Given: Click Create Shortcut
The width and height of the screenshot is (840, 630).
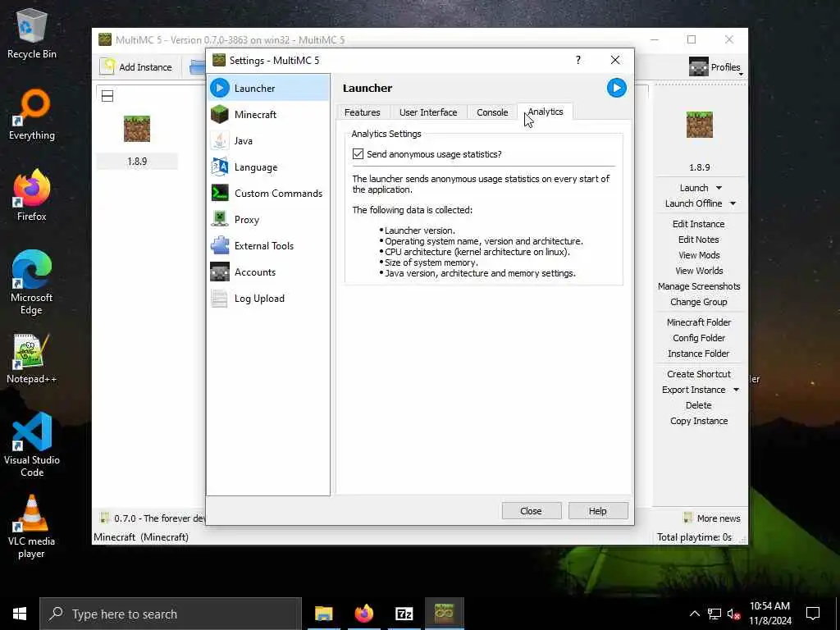Looking at the screenshot, I should (x=699, y=374).
